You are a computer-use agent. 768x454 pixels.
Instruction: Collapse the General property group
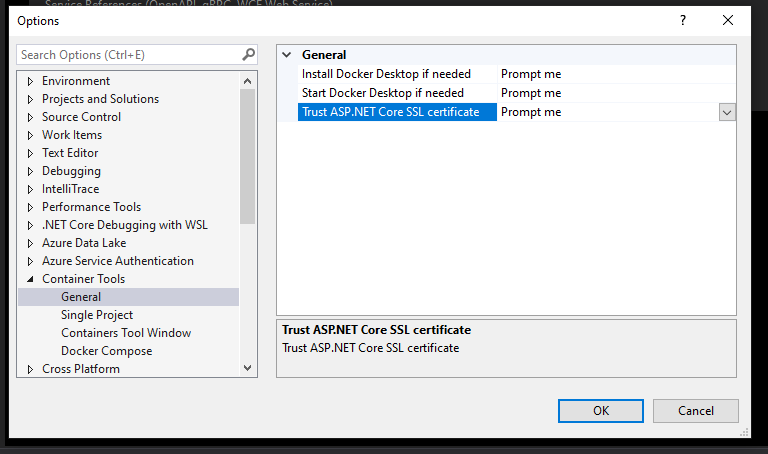[287, 55]
